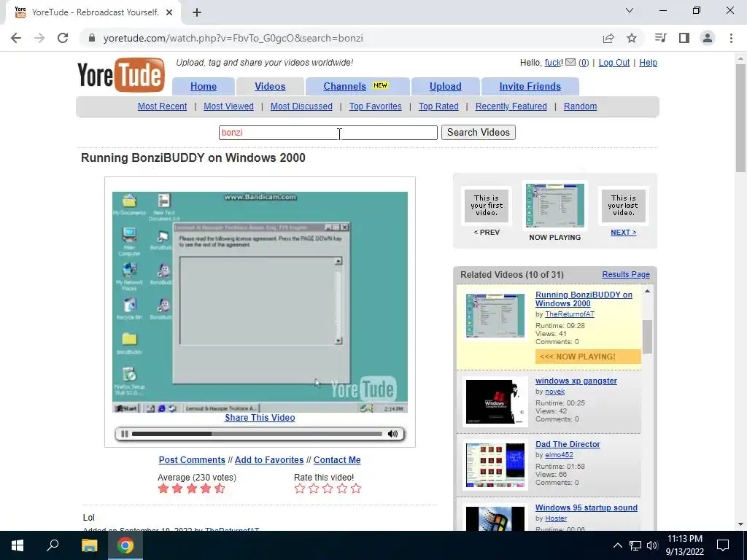Click Share This Video link
747x560 pixels.
pyautogui.click(x=260, y=418)
